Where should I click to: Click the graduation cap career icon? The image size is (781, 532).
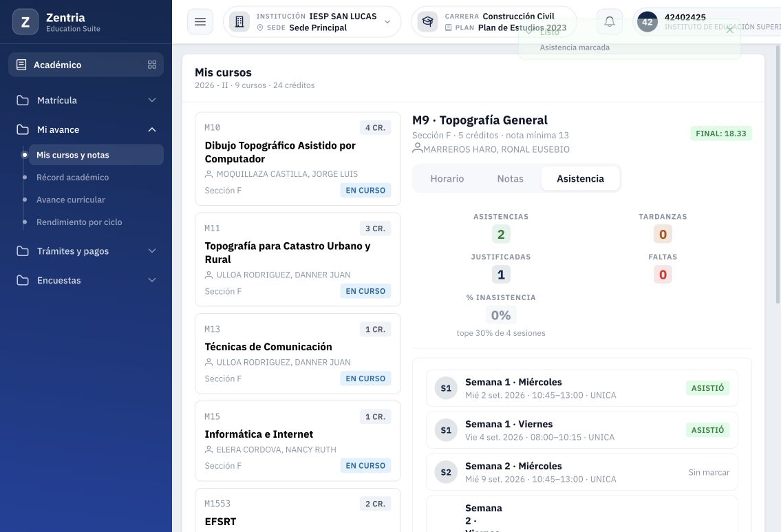(427, 22)
